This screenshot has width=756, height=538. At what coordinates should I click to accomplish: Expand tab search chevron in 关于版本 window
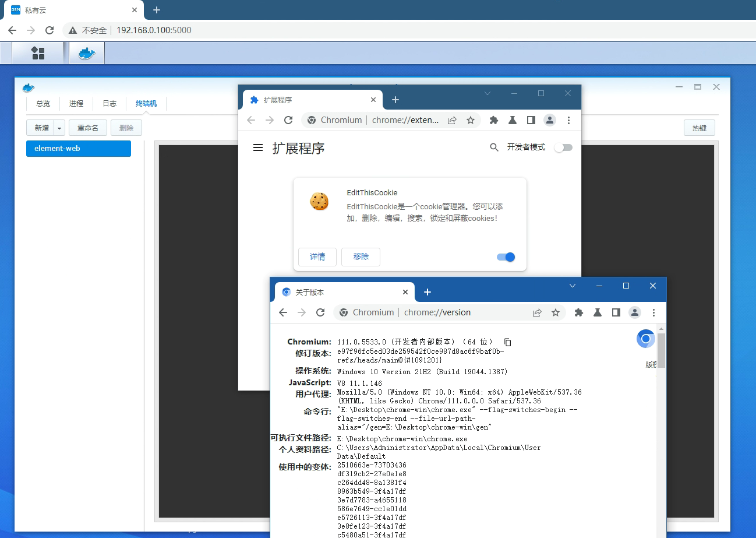[573, 286]
